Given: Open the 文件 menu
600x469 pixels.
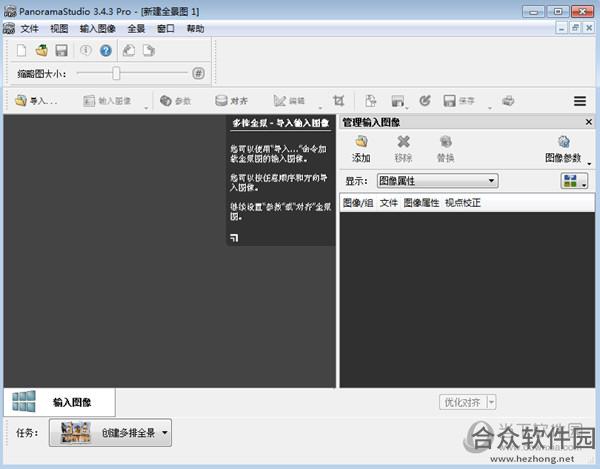Looking at the screenshot, I should pyautogui.click(x=29, y=29).
